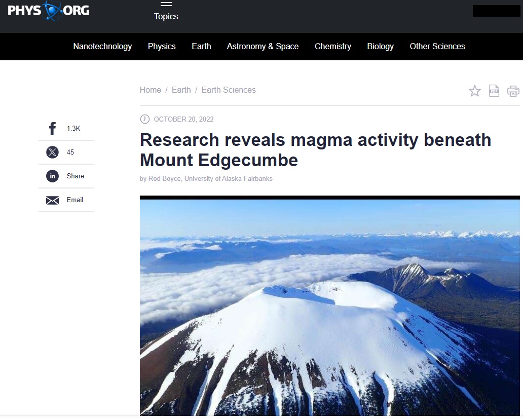The height and width of the screenshot is (420, 523).
Task: Open Other Sciences in the nav bar
Action: tap(437, 46)
